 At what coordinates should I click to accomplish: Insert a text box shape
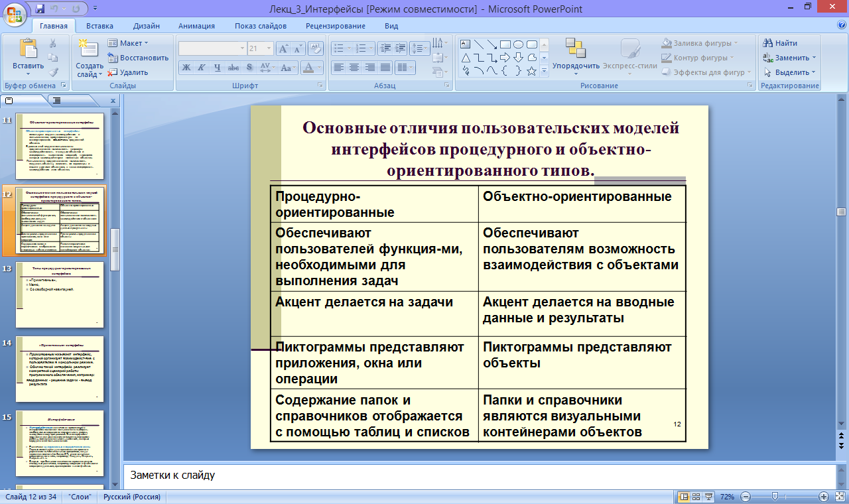click(466, 44)
